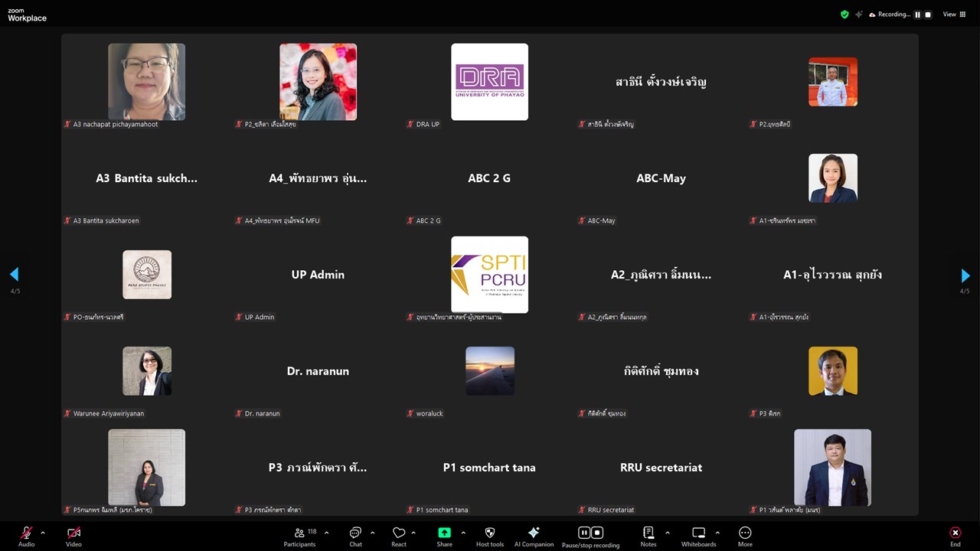
Task: Click the muted mic icon beside A1-ศรินทร์พร มะชะรา
Action: pyautogui.click(x=753, y=220)
